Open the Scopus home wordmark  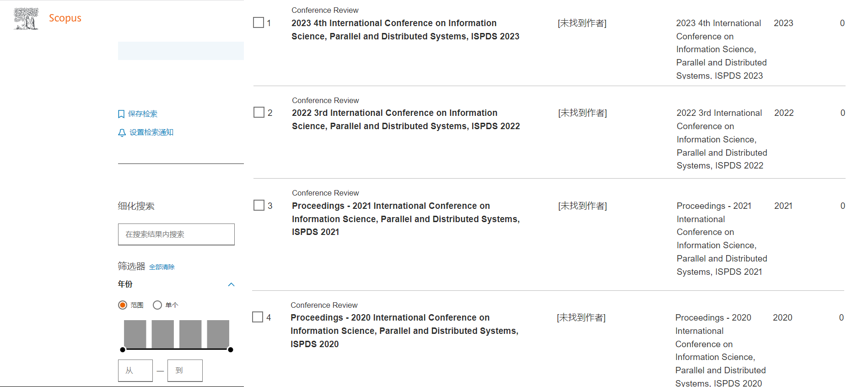tap(65, 18)
